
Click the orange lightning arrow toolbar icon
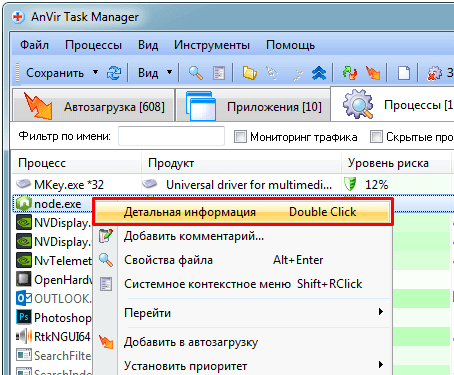373,73
